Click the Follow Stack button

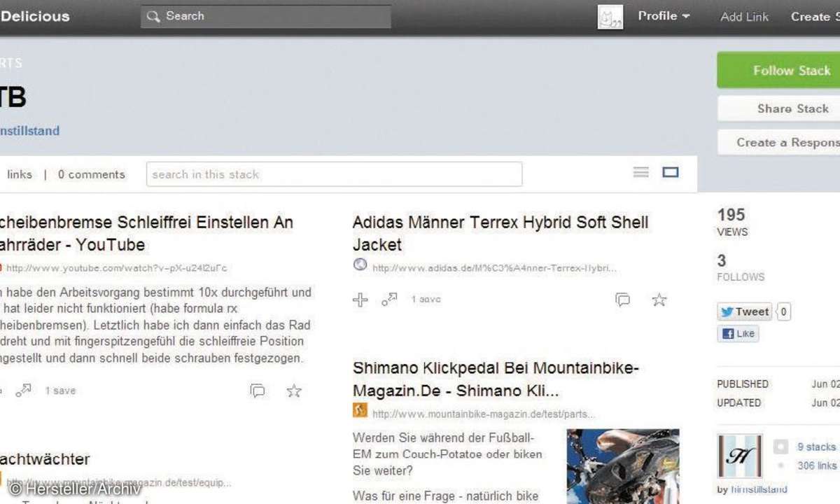778,70
